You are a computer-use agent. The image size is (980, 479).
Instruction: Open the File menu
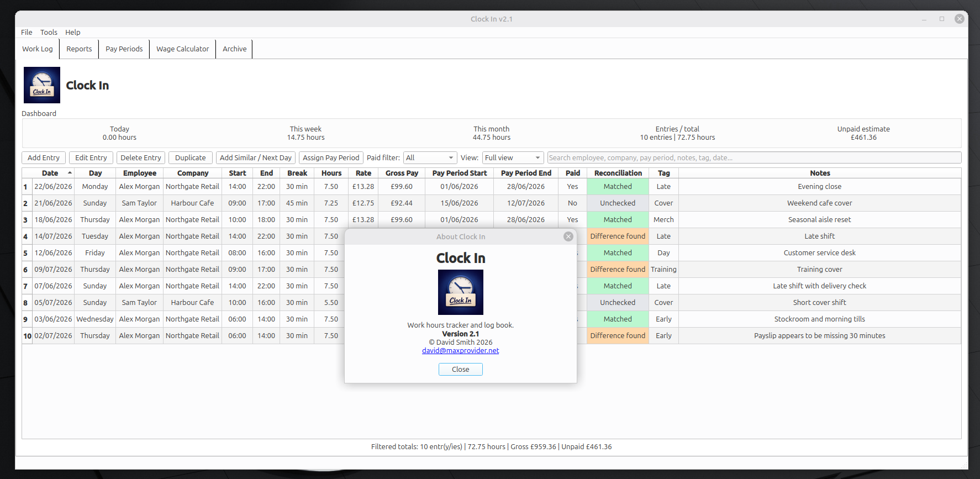tap(27, 33)
